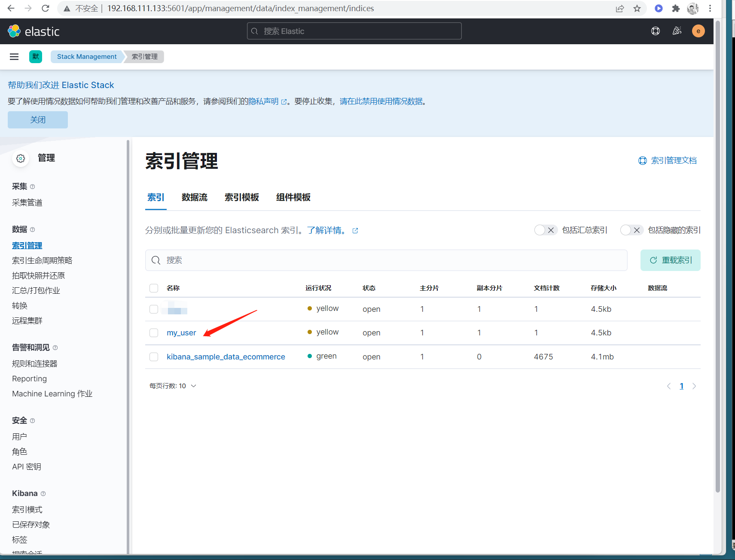Viewport: 735px width, 560px height.
Task: Click the 请在此禁用使用情况数据 link
Action: [381, 101]
